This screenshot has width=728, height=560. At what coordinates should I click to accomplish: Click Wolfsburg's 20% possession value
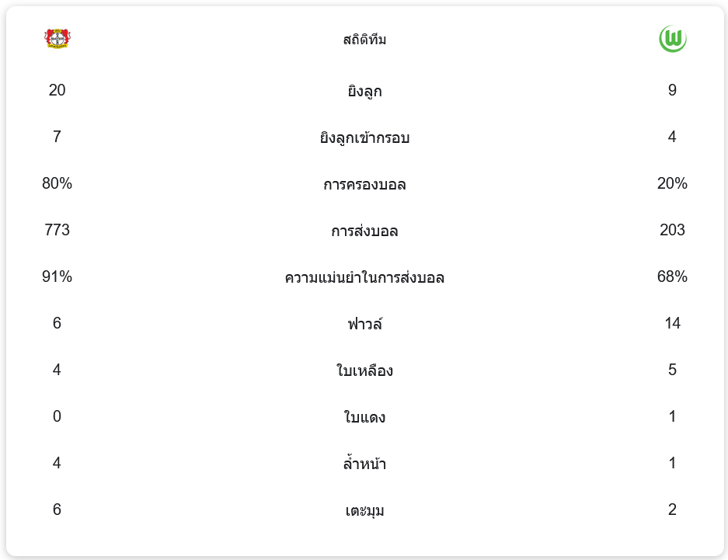coord(672,184)
